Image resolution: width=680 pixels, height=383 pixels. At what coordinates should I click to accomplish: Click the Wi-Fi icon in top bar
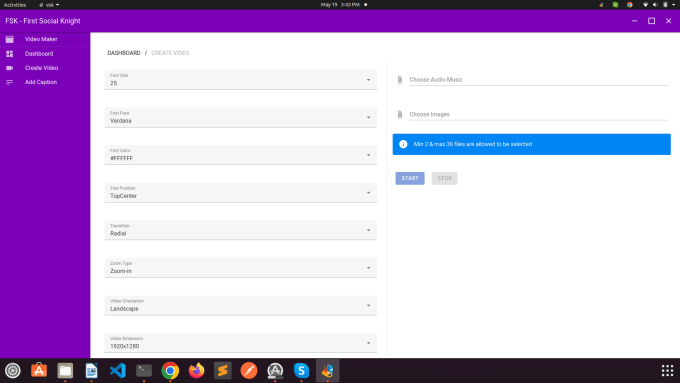pyautogui.click(x=645, y=5)
